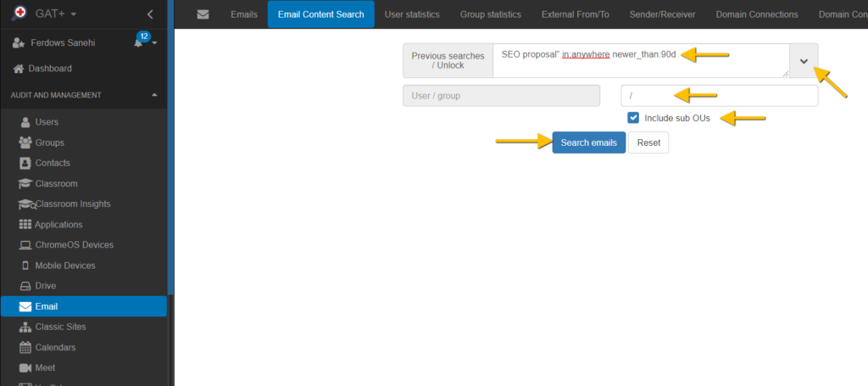Click the Ferdows Sanehi user icon
Image resolution: width=868 pixels, height=386 pixels.
click(19, 42)
